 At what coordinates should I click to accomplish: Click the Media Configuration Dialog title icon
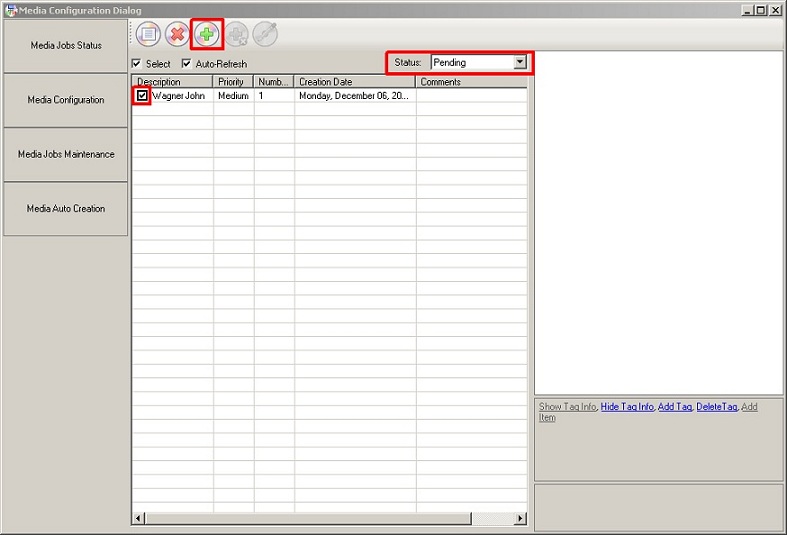click(11, 10)
